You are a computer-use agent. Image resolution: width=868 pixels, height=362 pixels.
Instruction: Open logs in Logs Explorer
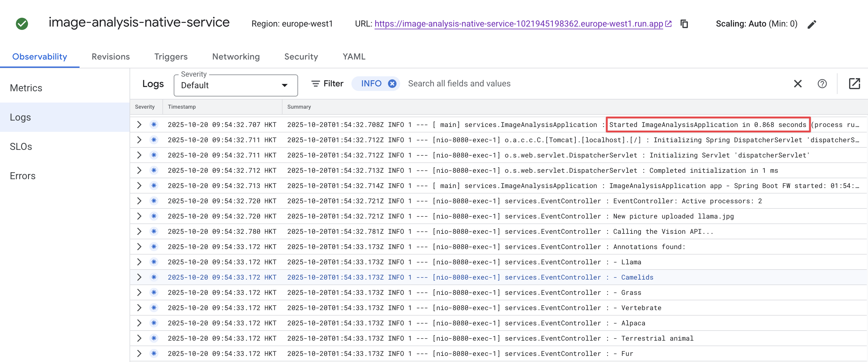[x=854, y=84]
